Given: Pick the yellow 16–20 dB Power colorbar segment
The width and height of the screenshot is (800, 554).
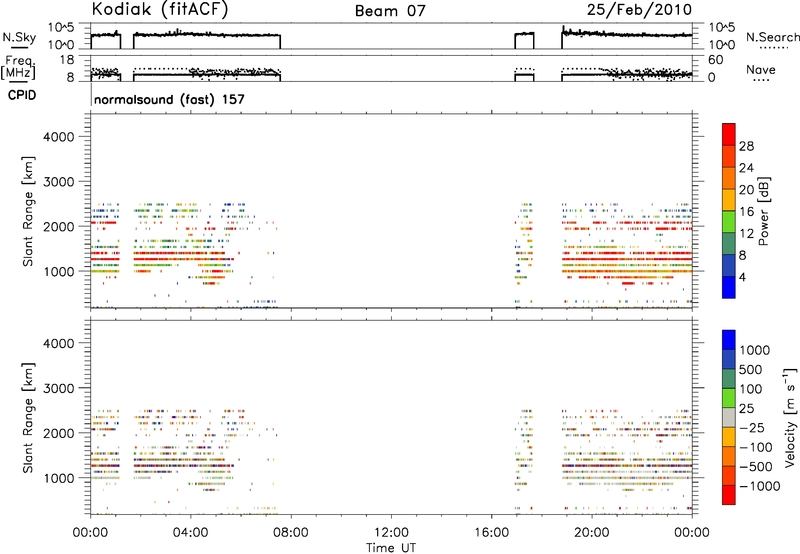Looking at the screenshot, I should [x=729, y=200].
